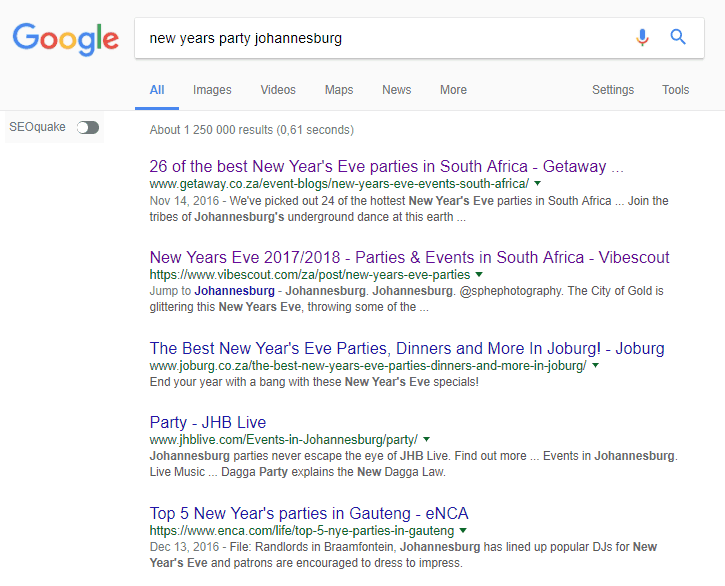
Task: Expand the enca.com result dropdown arrow
Action: click(x=463, y=530)
